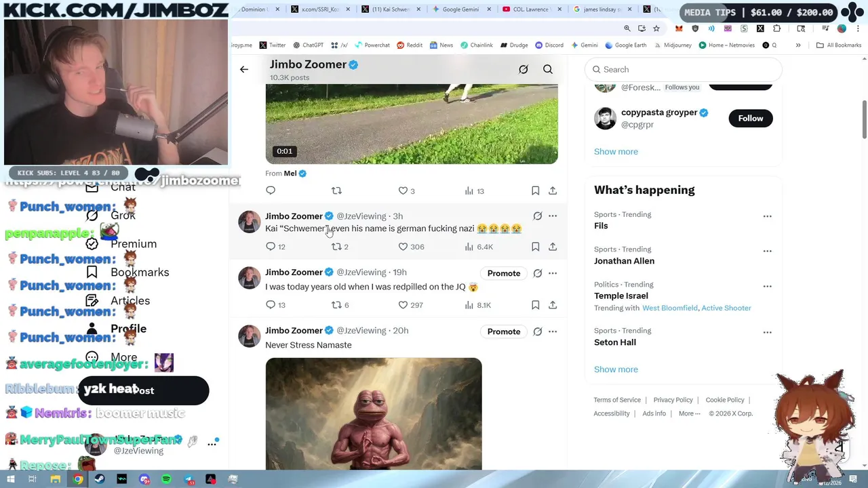Like the video post with 3 likes
Image resolution: width=868 pixels, height=488 pixels.
[x=407, y=191]
